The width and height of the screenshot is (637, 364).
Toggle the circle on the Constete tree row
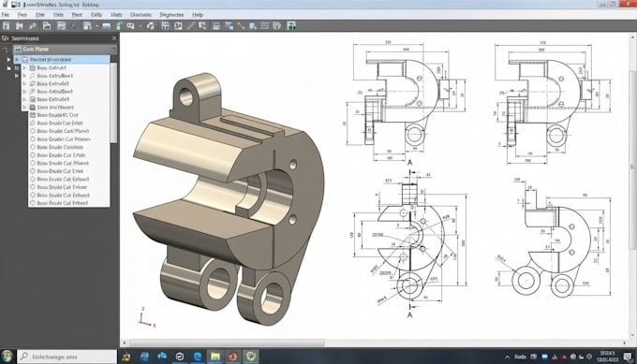[33, 147]
